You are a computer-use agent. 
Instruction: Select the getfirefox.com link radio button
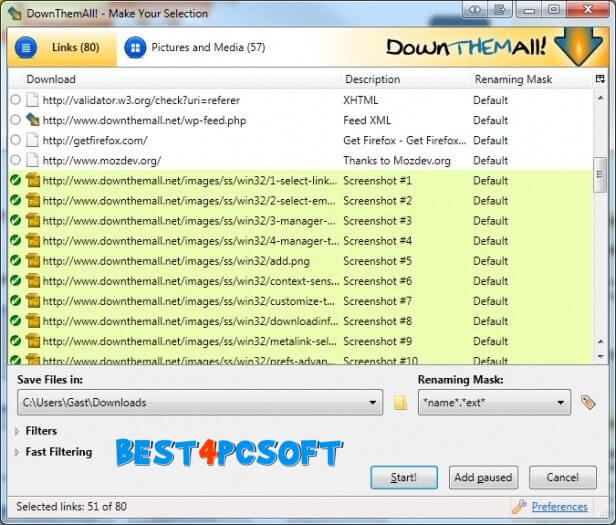(15, 140)
